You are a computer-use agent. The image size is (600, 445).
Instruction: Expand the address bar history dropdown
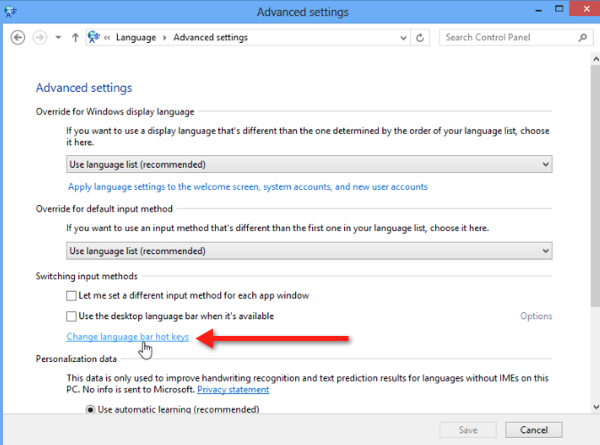(403, 37)
